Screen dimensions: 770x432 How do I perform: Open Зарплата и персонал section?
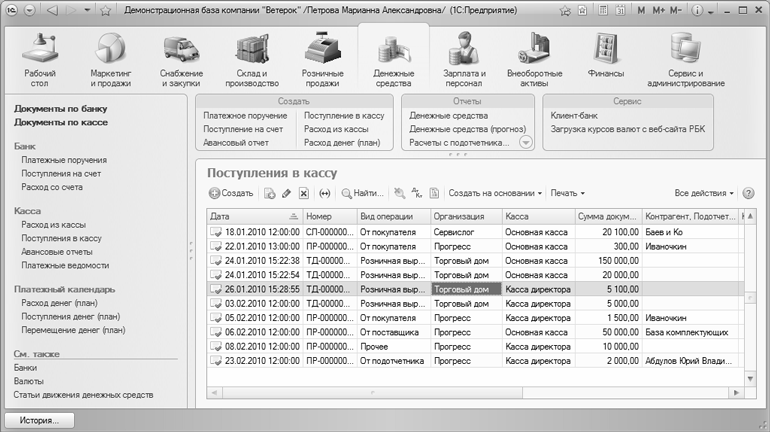(464, 58)
